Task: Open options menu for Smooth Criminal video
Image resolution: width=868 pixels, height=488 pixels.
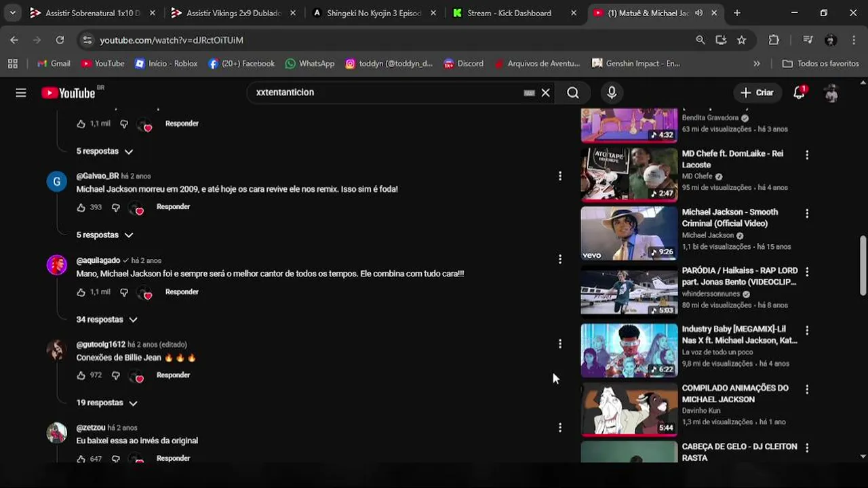Action: (807, 213)
